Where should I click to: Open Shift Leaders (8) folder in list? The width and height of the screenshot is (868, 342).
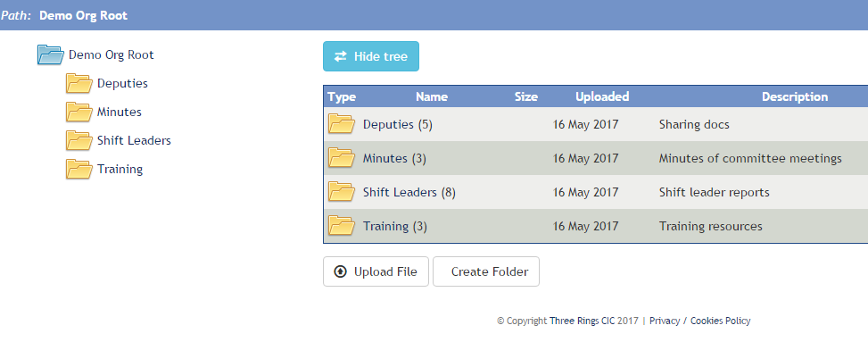tap(409, 192)
